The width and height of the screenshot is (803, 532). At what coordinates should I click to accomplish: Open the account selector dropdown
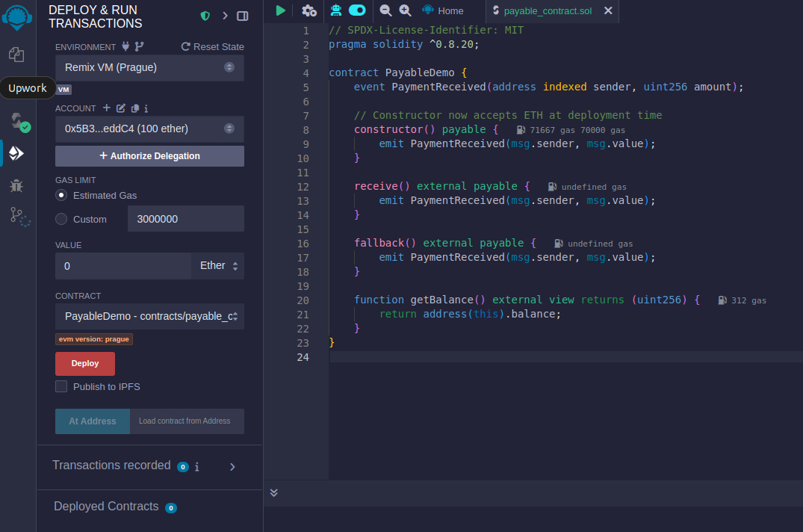pos(149,129)
